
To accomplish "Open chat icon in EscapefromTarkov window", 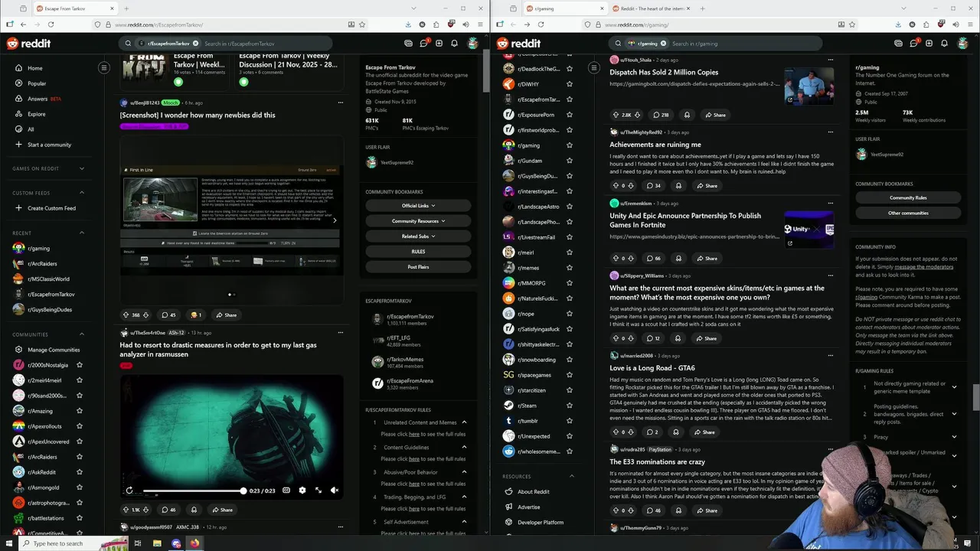I will (x=423, y=44).
